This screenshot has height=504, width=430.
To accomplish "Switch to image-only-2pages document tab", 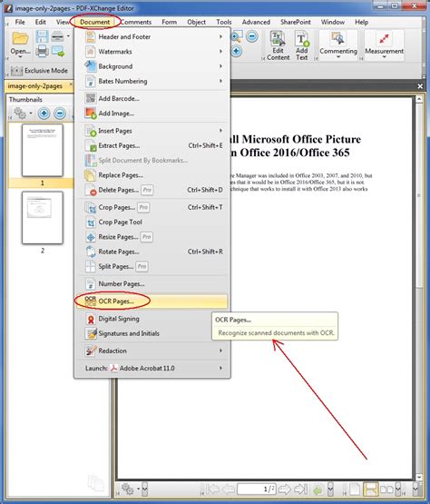I will coord(35,86).
